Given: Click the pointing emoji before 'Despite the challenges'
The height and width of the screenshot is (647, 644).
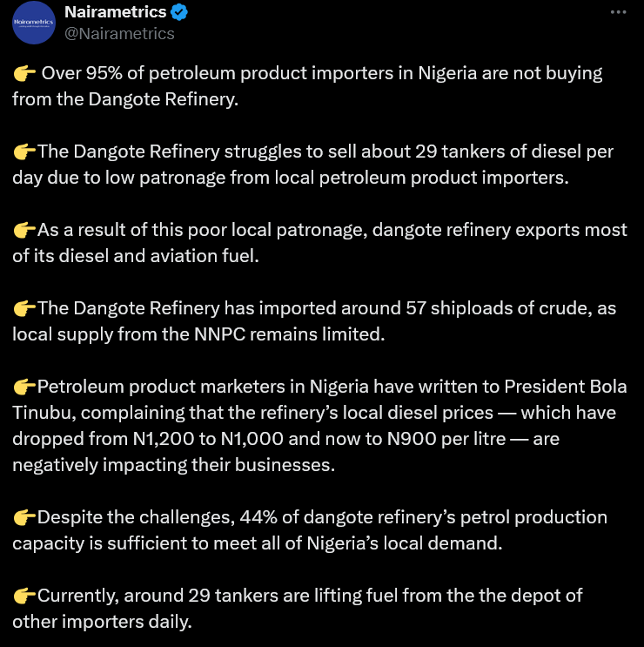Looking at the screenshot, I should pyautogui.click(x=23, y=518).
